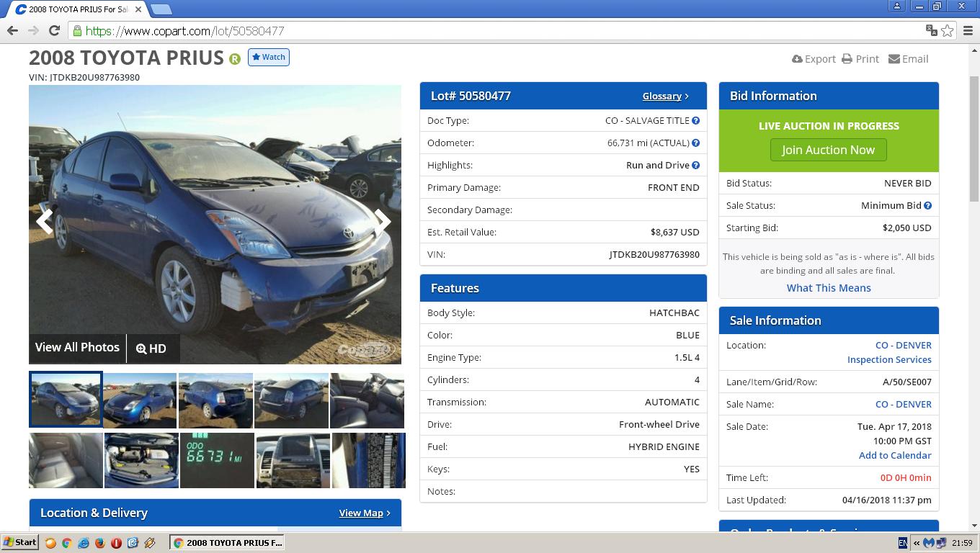Click the FRONT END primary damage value
This screenshot has height=553, width=980.
(674, 188)
